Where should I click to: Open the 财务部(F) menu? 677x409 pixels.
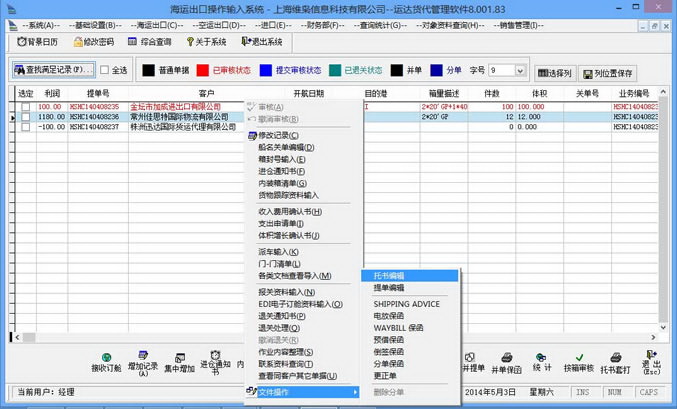(323, 25)
